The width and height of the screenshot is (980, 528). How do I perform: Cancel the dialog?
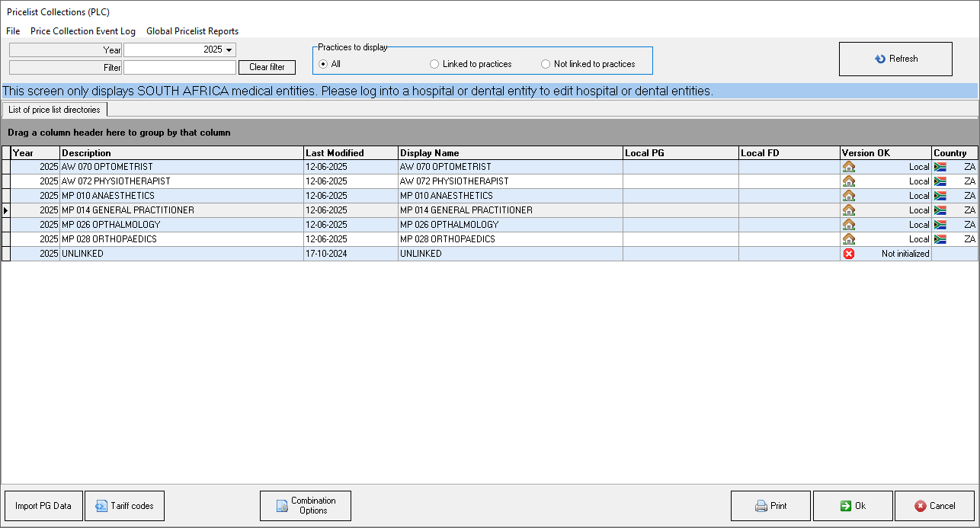tap(934, 506)
